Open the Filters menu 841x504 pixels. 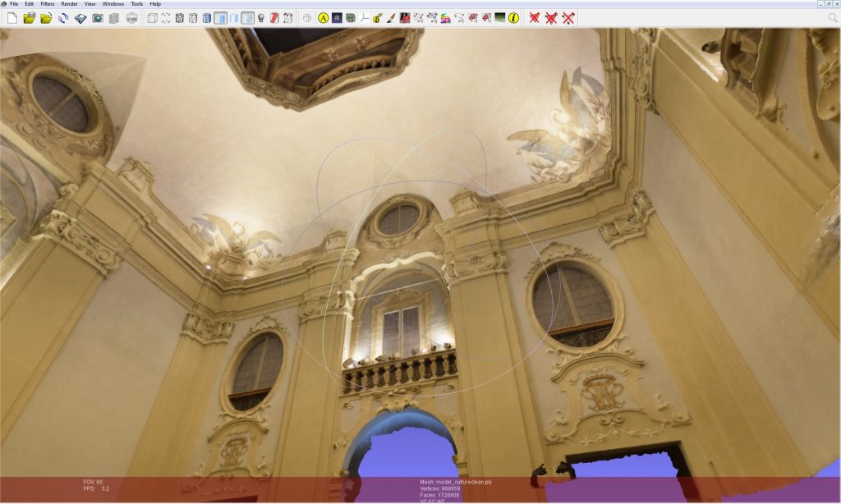[x=48, y=4]
